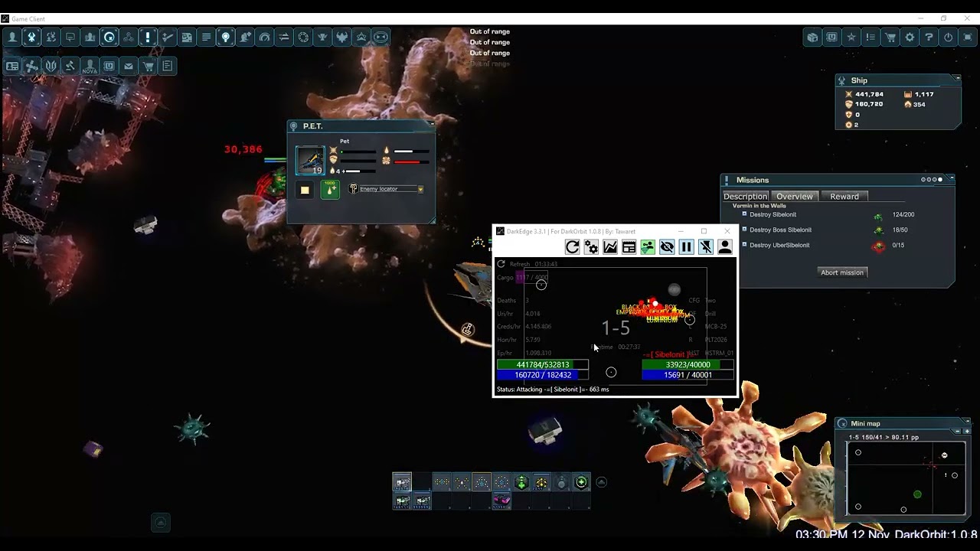Toggle the P.E.T. lightbulb icon in top toolbar
Viewport: 980px width, 551px height.
tap(226, 37)
